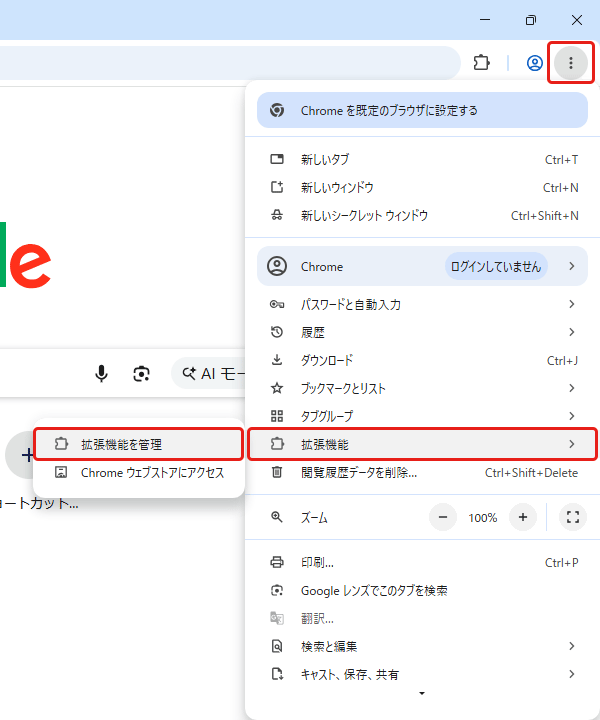Click the search-document icon beside 検索と編集
The image size is (600, 720).
pyautogui.click(x=277, y=646)
